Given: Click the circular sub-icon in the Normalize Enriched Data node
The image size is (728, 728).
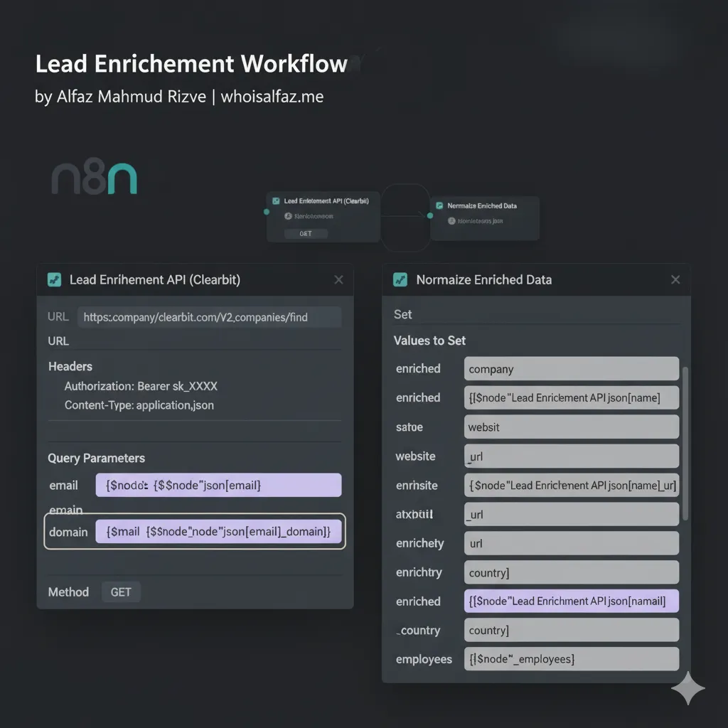Looking at the screenshot, I should pyautogui.click(x=451, y=220).
